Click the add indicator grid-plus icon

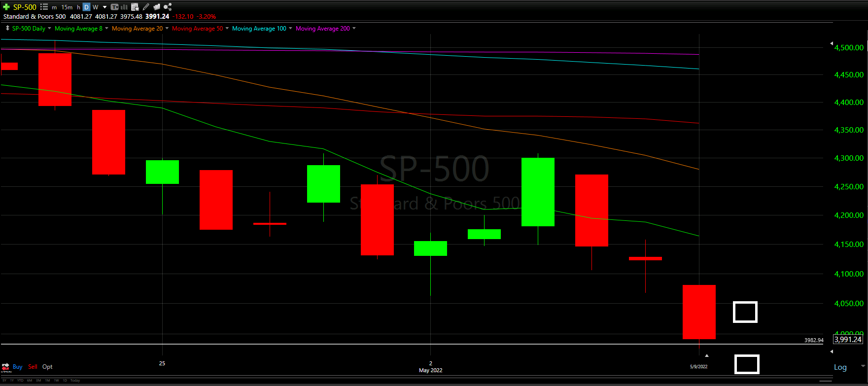(135, 7)
